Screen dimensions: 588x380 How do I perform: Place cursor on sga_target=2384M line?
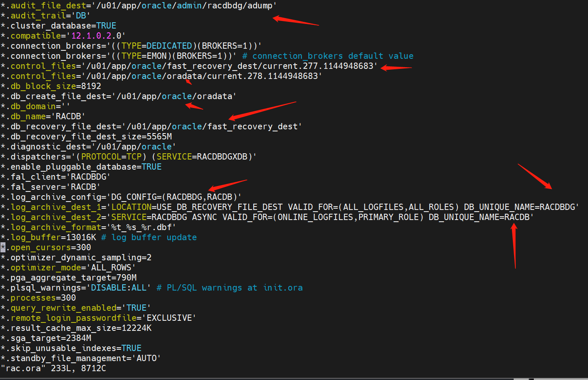(46, 338)
